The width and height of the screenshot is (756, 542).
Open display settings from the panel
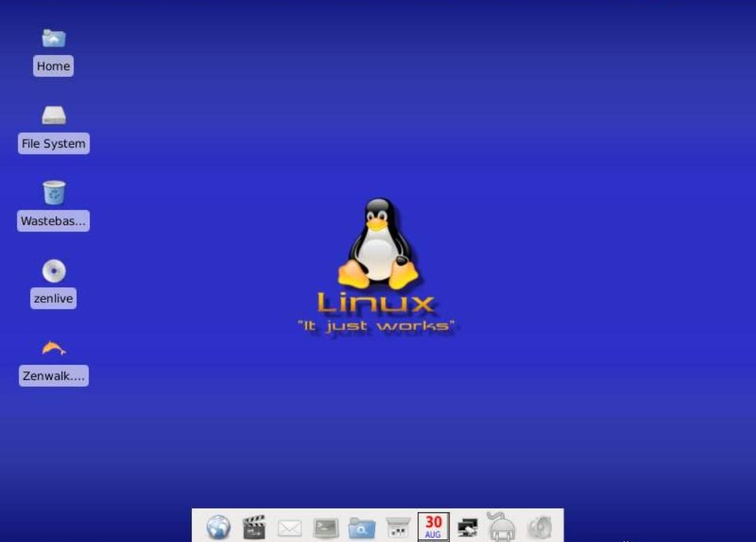coord(468,527)
